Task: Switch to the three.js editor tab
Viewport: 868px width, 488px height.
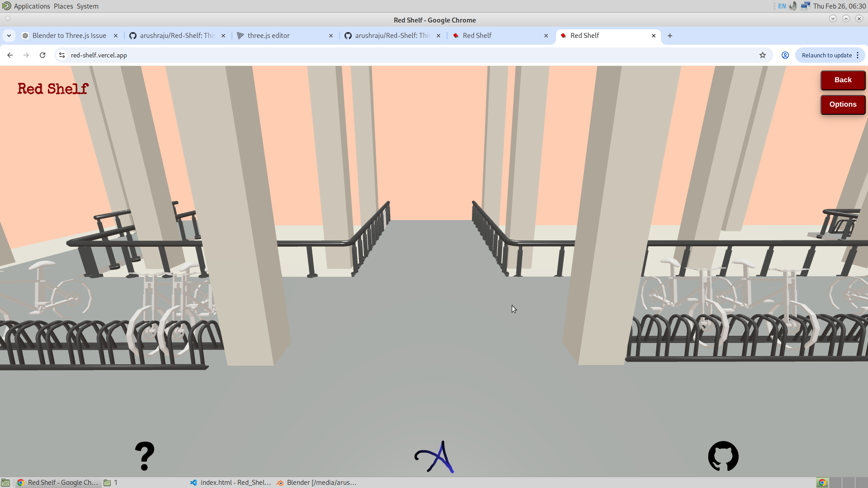Action: (x=269, y=35)
